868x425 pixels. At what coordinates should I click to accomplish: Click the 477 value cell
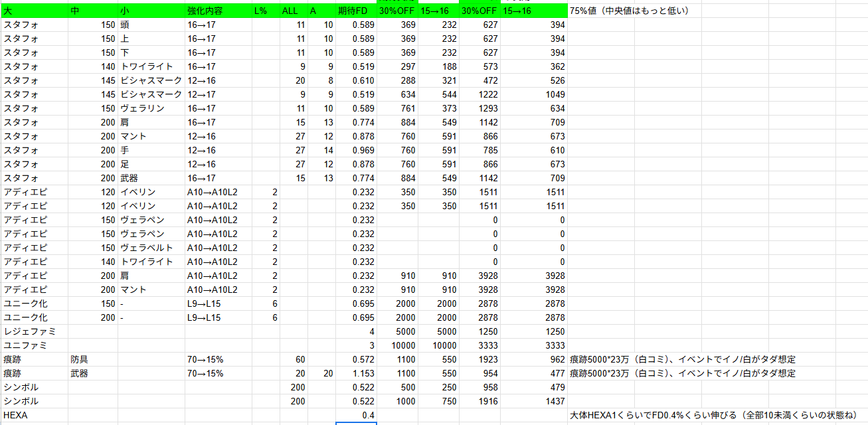tap(534, 373)
